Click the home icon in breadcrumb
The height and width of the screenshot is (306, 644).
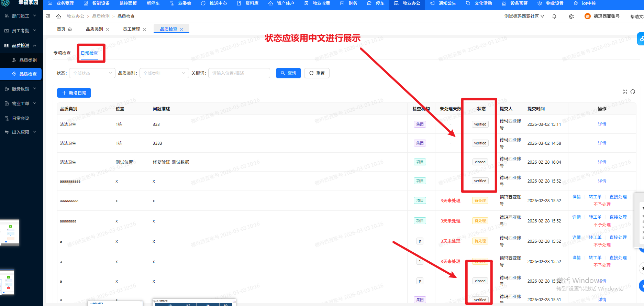tap(58, 17)
